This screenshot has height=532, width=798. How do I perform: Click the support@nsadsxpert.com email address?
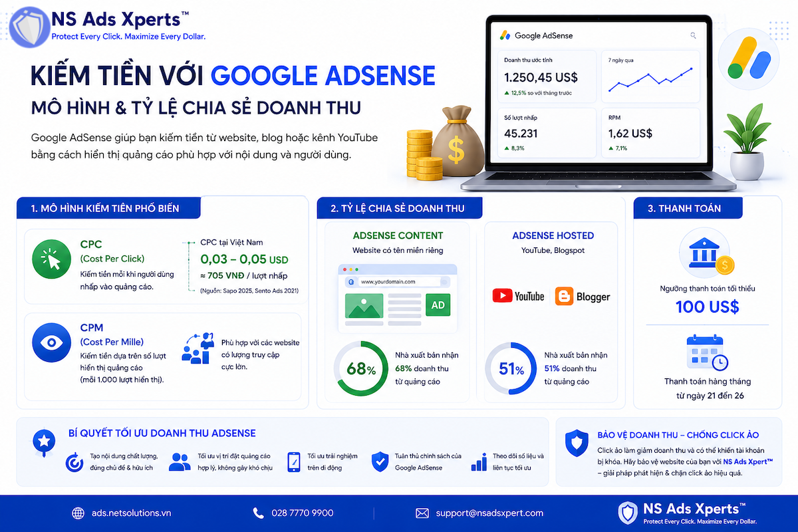point(489,513)
